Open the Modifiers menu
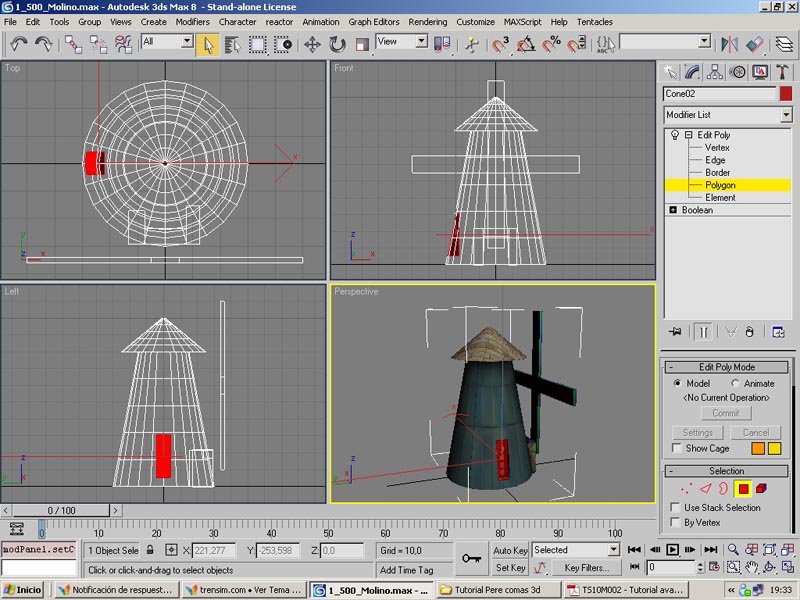The width and height of the screenshot is (800, 600). (x=192, y=21)
